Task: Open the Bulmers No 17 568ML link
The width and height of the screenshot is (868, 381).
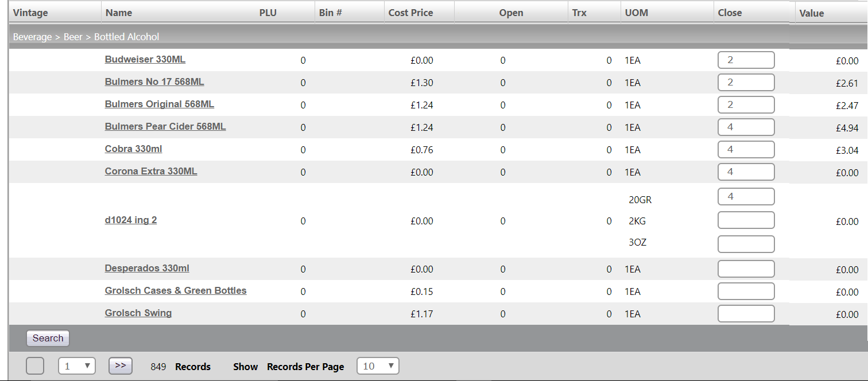Action: [x=154, y=82]
